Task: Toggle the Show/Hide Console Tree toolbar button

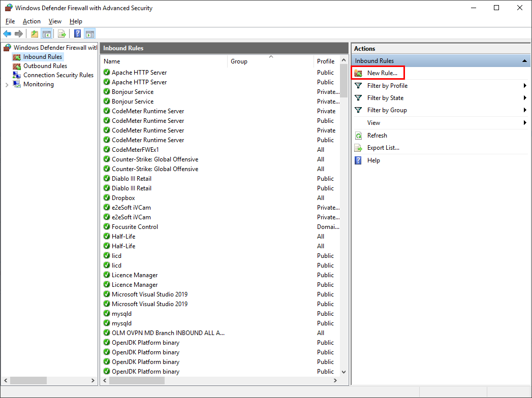Action: 47,34
